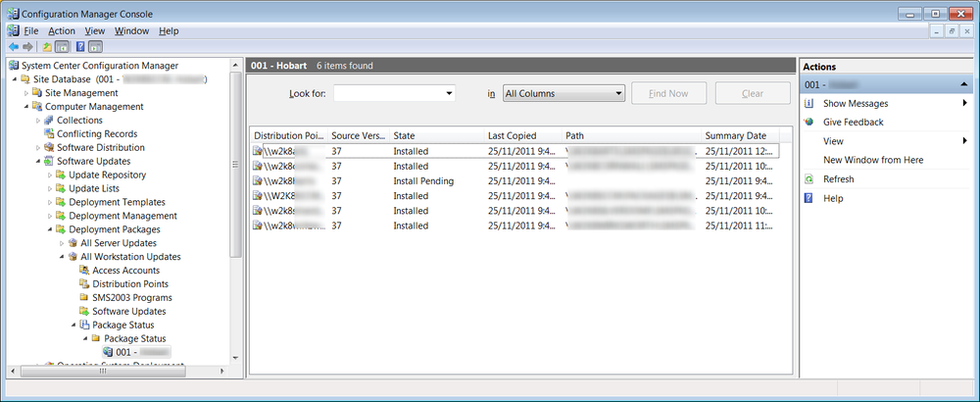Sort by the Last Copied column header
980x402 pixels.
coord(523,135)
